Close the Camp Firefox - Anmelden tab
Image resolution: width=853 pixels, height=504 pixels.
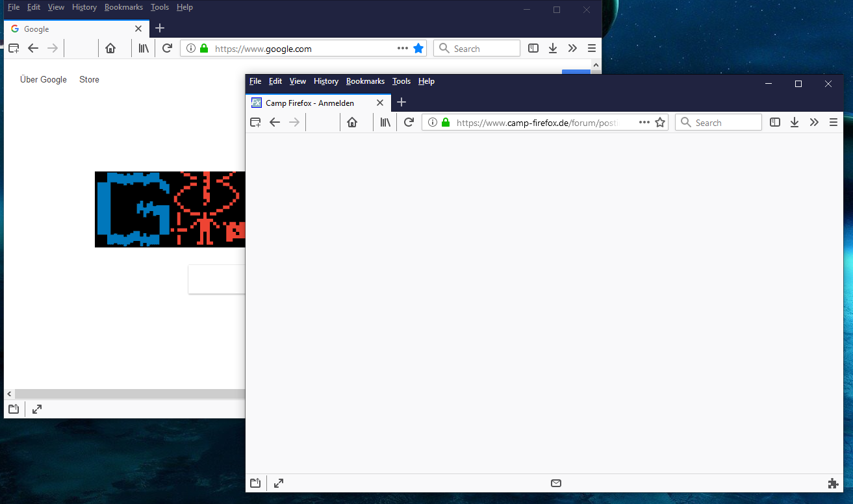point(380,103)
